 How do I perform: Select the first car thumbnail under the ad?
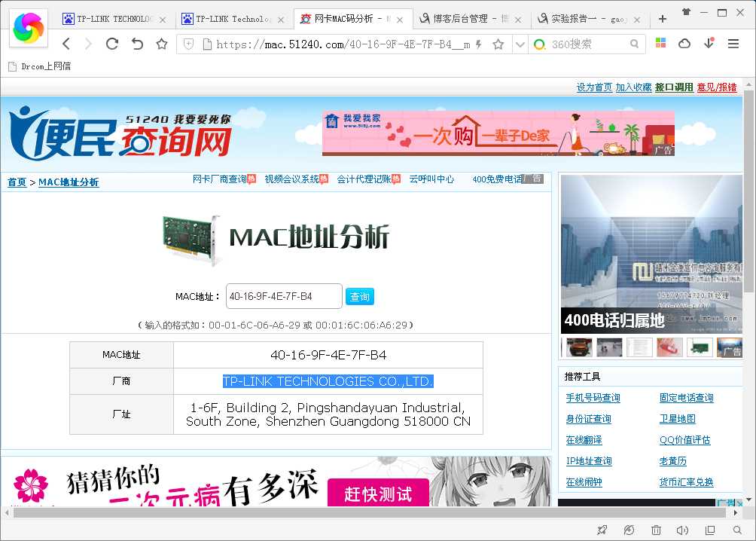[579, 347]
